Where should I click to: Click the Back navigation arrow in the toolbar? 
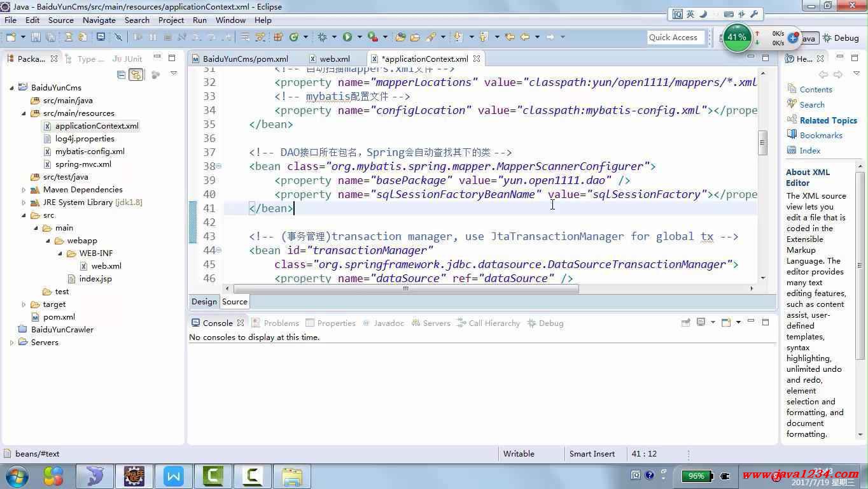(525, 37)
